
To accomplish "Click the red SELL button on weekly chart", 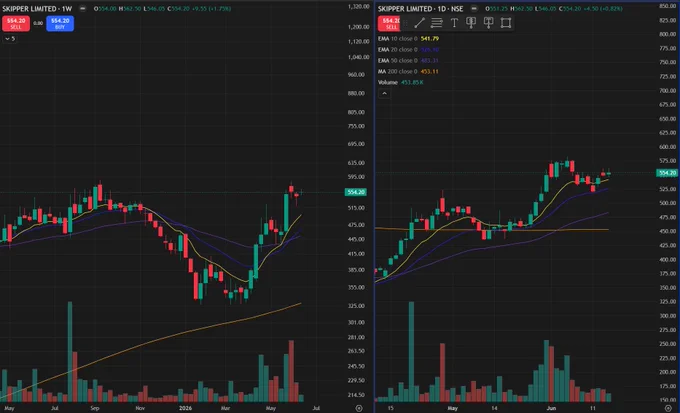I will click(16, 23).
